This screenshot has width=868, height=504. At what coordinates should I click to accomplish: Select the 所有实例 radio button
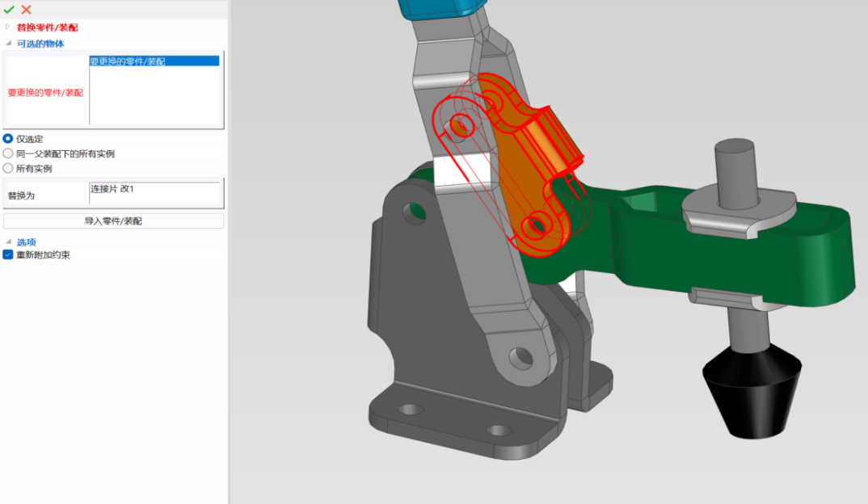click(8, 169)
